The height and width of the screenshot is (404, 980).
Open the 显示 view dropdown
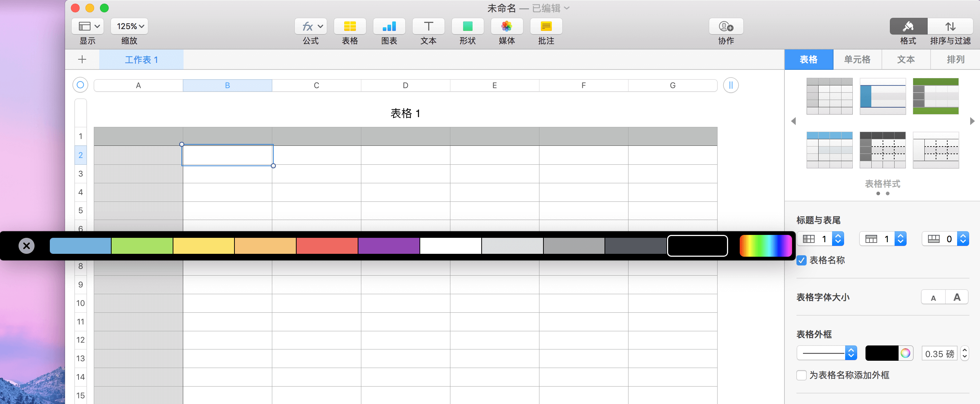[x=88, y=26]
